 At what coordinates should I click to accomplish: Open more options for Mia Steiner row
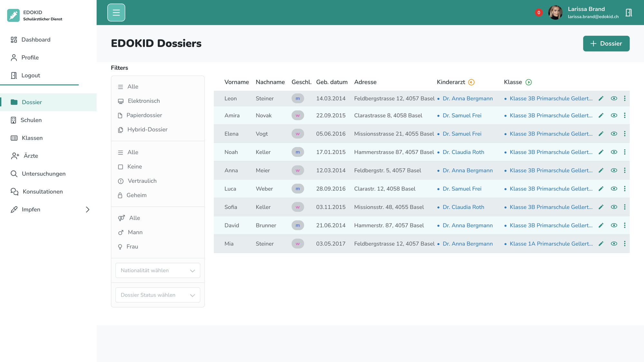[x=625, y=244]
